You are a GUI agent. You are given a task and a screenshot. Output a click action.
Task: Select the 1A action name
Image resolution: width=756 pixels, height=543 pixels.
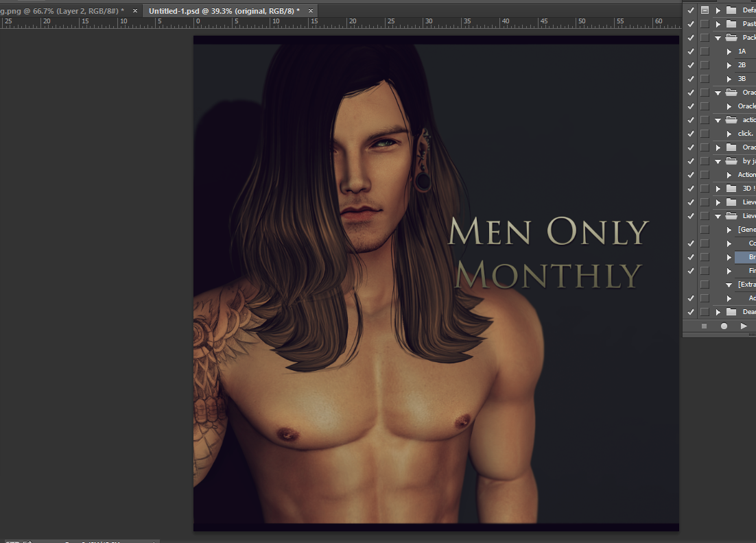pos(742,51)
